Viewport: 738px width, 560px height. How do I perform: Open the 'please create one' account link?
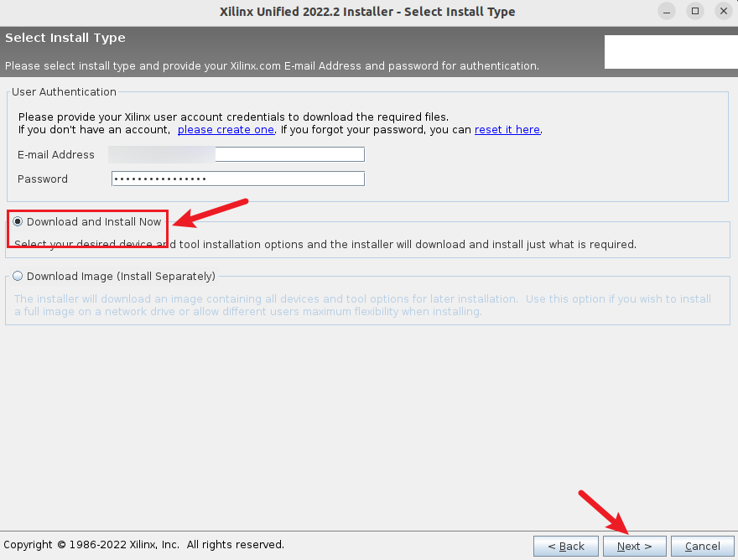[226, 129]
